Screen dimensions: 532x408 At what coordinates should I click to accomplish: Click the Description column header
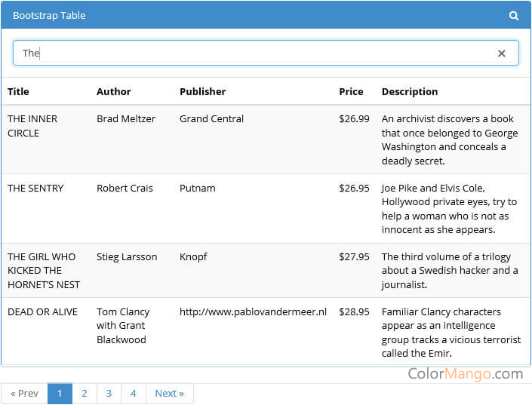pyautogui.click(x=409, y=91)
